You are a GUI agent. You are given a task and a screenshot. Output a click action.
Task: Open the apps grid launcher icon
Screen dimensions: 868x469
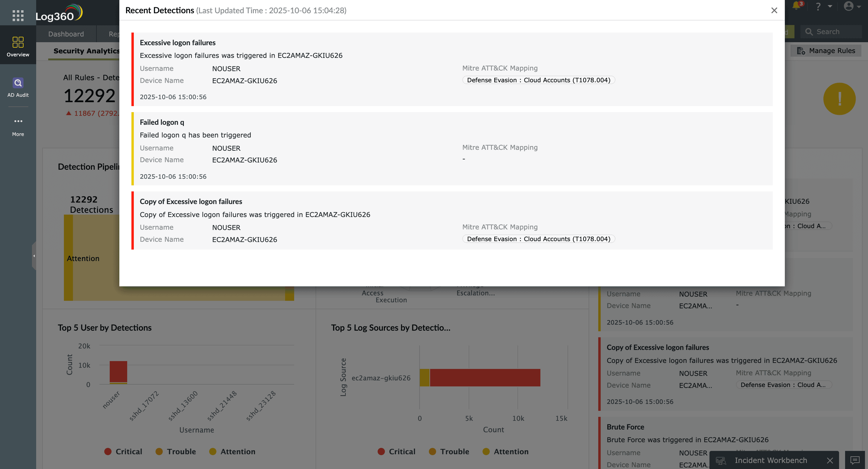click(x=18, y=15)
